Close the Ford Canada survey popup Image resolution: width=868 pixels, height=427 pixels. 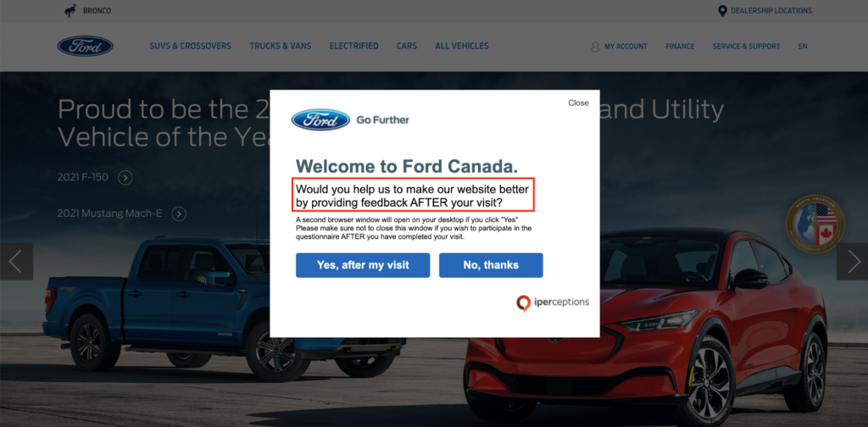578,103
